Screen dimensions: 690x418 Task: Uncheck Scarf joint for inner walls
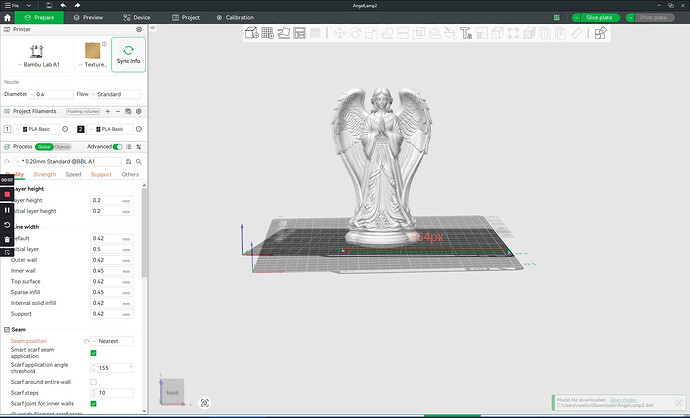[93, 403]
